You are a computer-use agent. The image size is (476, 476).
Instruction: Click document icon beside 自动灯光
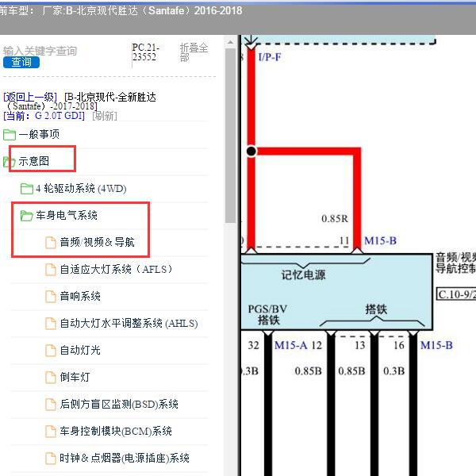(x=51, y=351)
